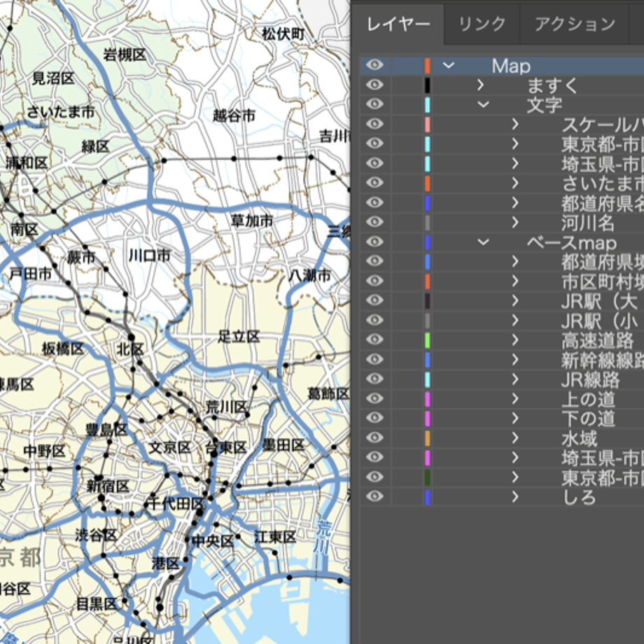This screenshot has width=644, height=644.
Task: Click the 江東区 label on the map
Action: (x=275, y=536)
